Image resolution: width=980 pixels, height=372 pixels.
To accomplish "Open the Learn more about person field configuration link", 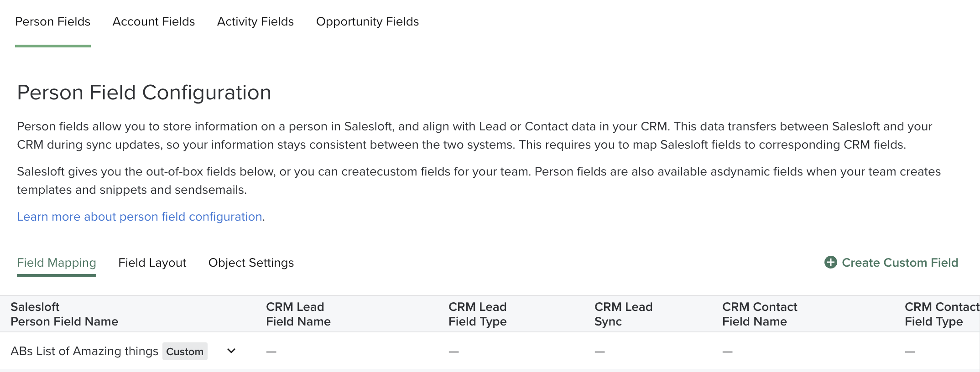I will coord(140,217).
